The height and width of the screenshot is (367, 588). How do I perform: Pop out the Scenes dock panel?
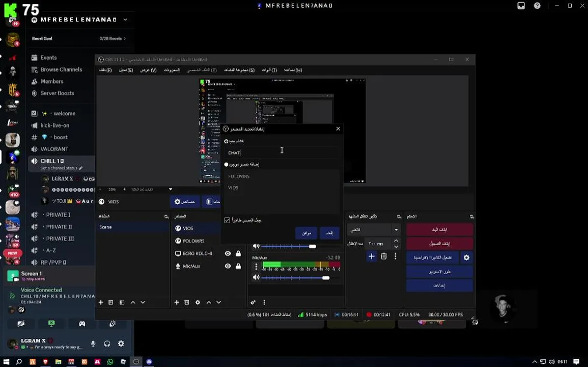(166, 217)
